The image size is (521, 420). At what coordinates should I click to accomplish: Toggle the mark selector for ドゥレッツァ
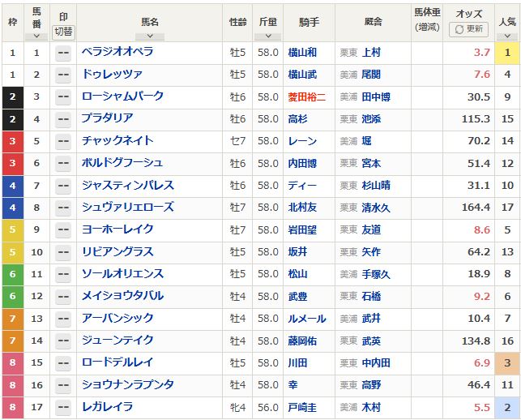63,75
